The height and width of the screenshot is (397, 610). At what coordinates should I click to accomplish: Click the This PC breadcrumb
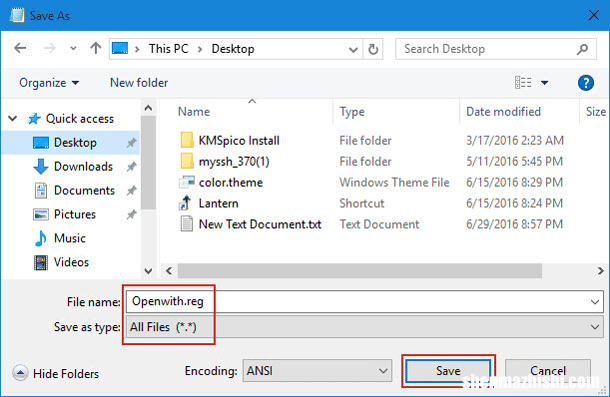168,49
